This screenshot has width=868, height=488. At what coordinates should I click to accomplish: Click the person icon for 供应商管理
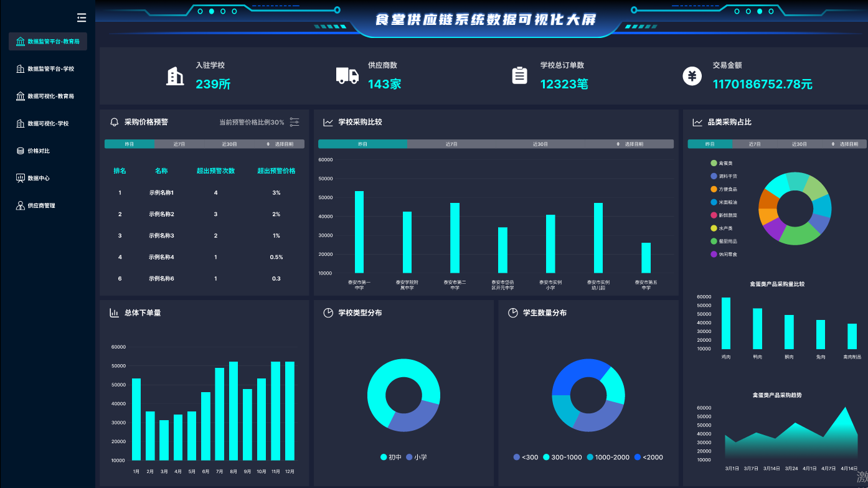tap(21, 205)
